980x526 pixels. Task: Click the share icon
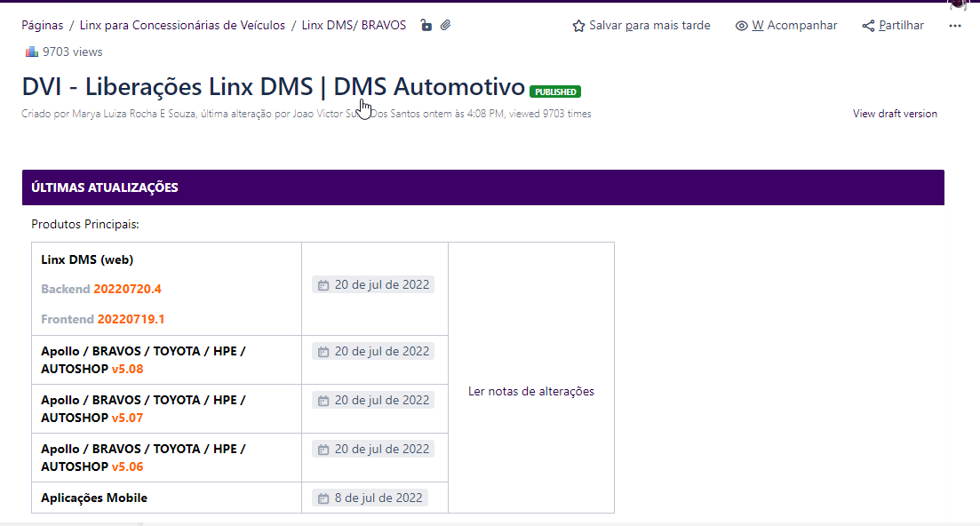click(x=868, y=26)
